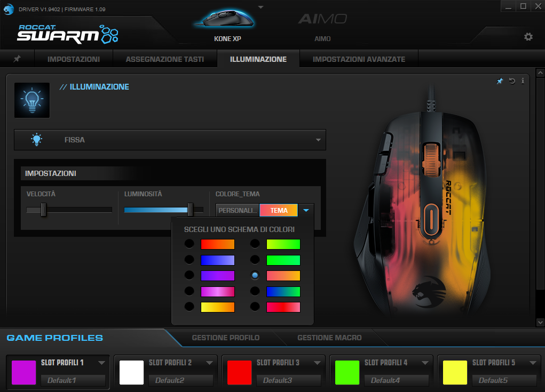Click the light bulb Illuminazione icon
Image resolution: width=545 pixels, height=392 pixels.
click(32, 100)
